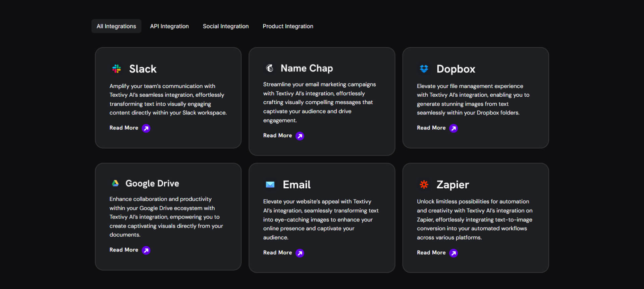644x289 pixels.
Task: Follow the Read More link for Dopbox
Action: point(431,128)
